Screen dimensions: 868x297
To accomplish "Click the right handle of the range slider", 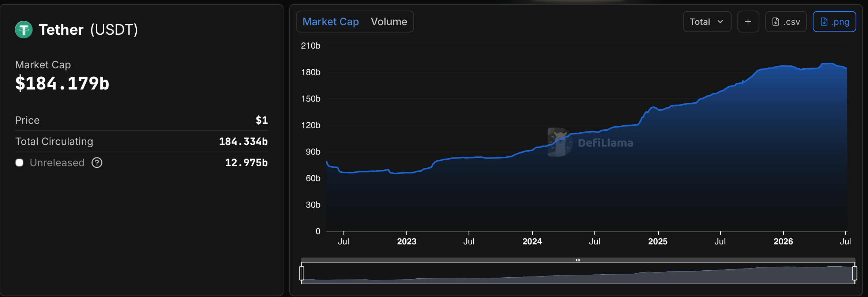I will click(x=854, y=273).
